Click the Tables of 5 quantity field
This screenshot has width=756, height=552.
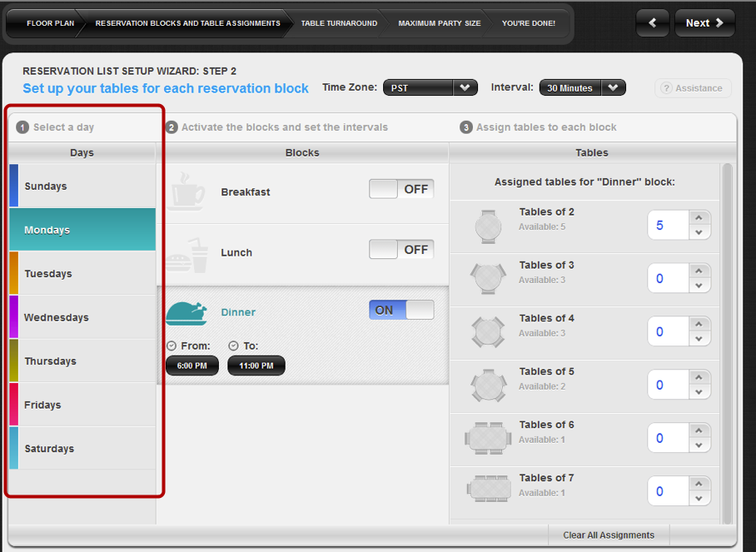tap(669, 385)
